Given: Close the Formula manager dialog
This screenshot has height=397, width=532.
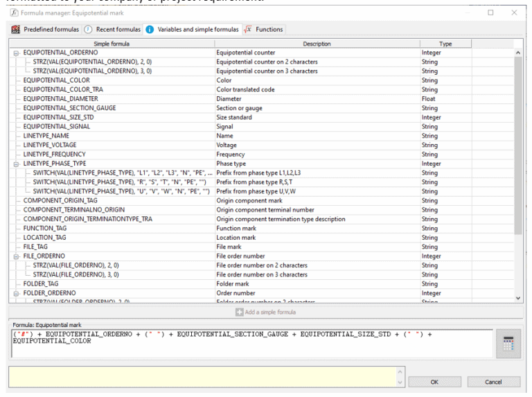Looking at the screenshot, I should click(x=515, y=12).
